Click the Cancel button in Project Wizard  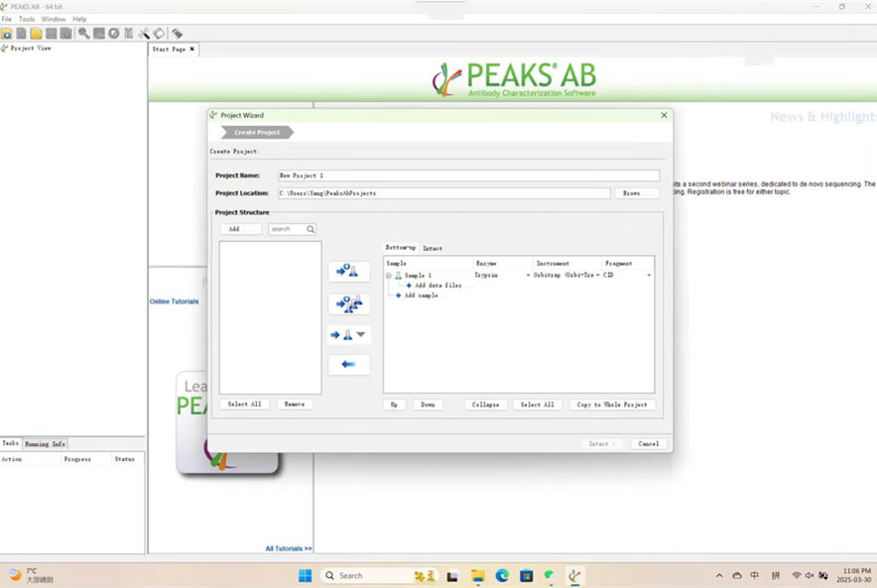tap(649, 444)
